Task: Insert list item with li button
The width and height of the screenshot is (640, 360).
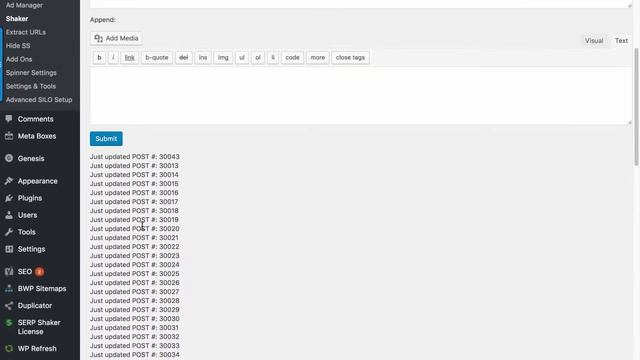Action: coord(273,58)
